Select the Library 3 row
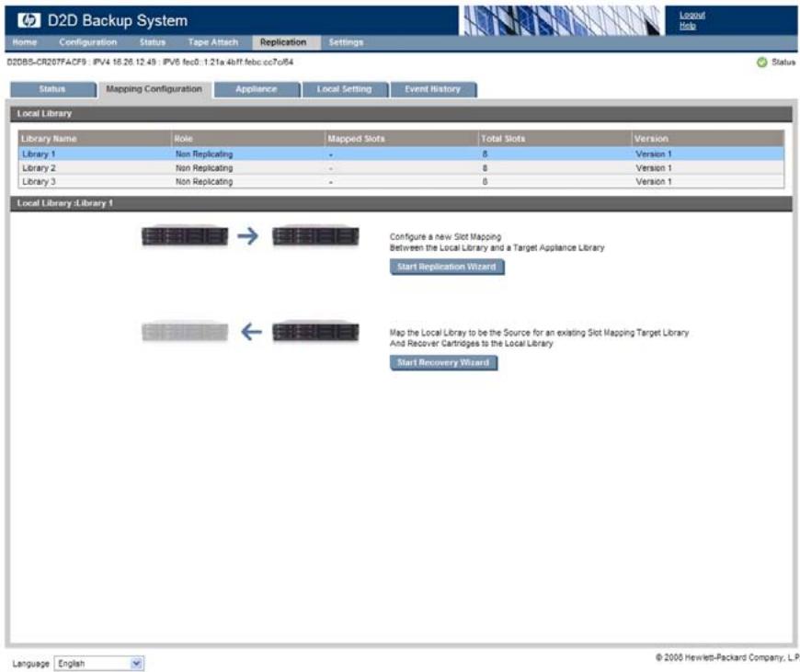The height and width of the screenshot is (672, 800). tap(401, 182)
